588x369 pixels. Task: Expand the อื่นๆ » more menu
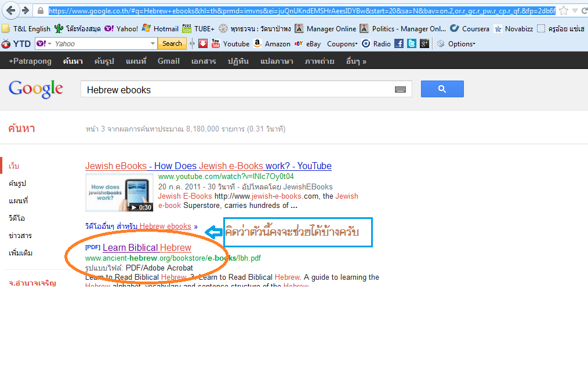point(356,61)
